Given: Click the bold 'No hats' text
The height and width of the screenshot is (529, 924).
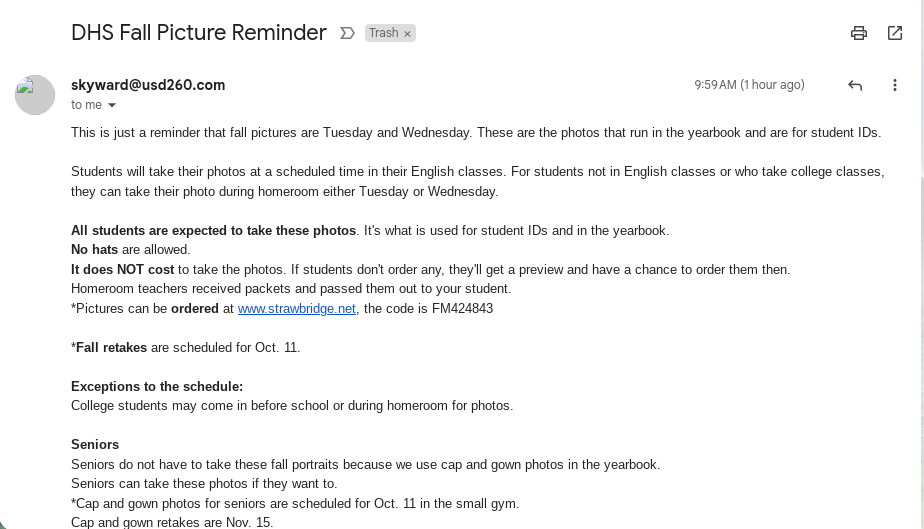Looking at the screenshot, I should [94, 250].
